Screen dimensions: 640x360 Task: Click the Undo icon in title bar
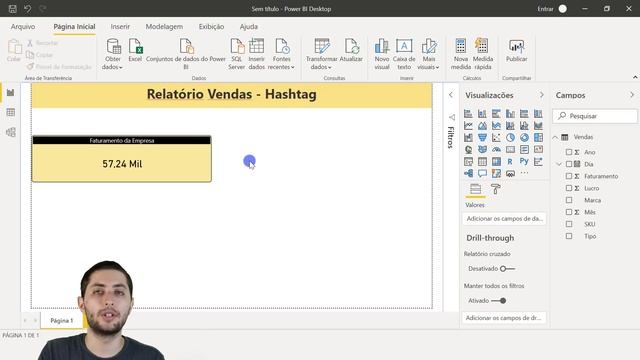pos(27,9)
